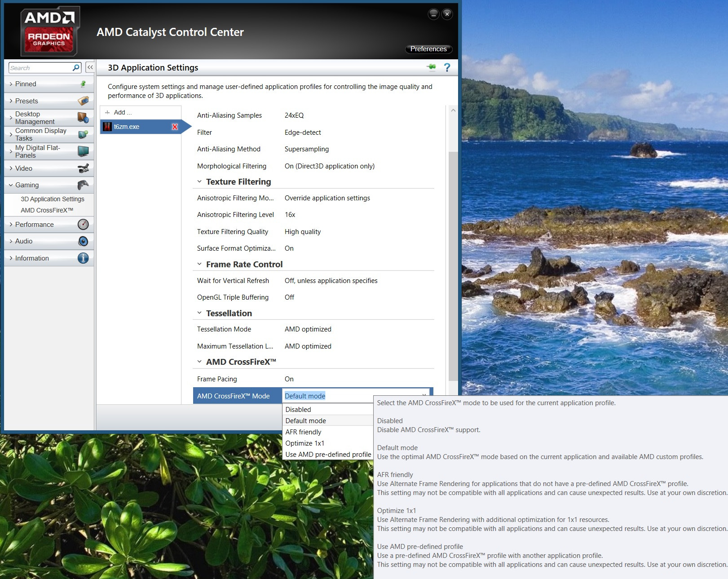Open 3D Application Settings page
The width and height of the screenshot is (728, 579).
52,199
